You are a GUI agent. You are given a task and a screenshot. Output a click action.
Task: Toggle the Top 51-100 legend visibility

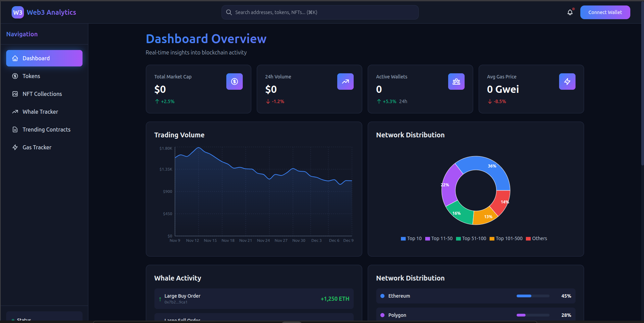point(471,238)
